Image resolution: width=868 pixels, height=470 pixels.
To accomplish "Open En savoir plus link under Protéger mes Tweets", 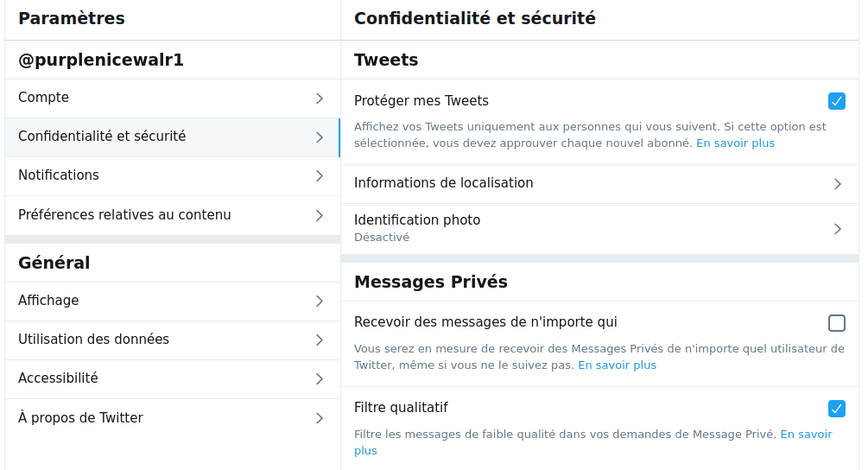I will 735,143.
